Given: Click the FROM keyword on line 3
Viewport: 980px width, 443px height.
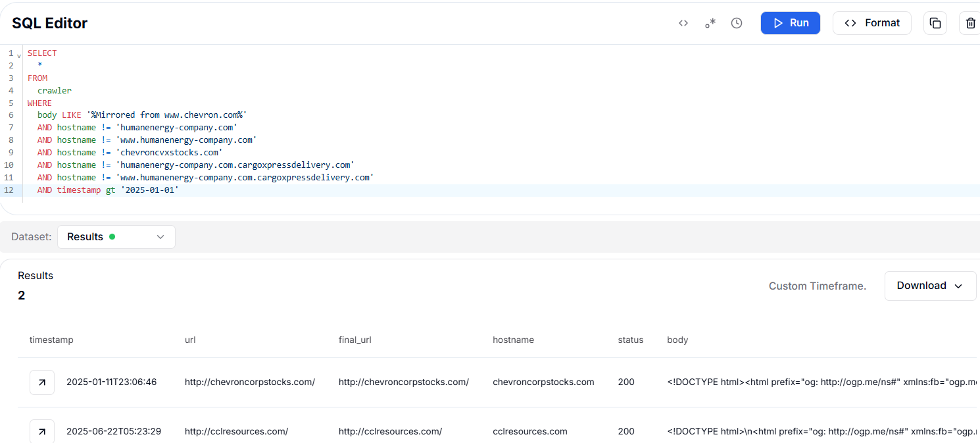Looking at the screenshot, I should tap(37, 78).
